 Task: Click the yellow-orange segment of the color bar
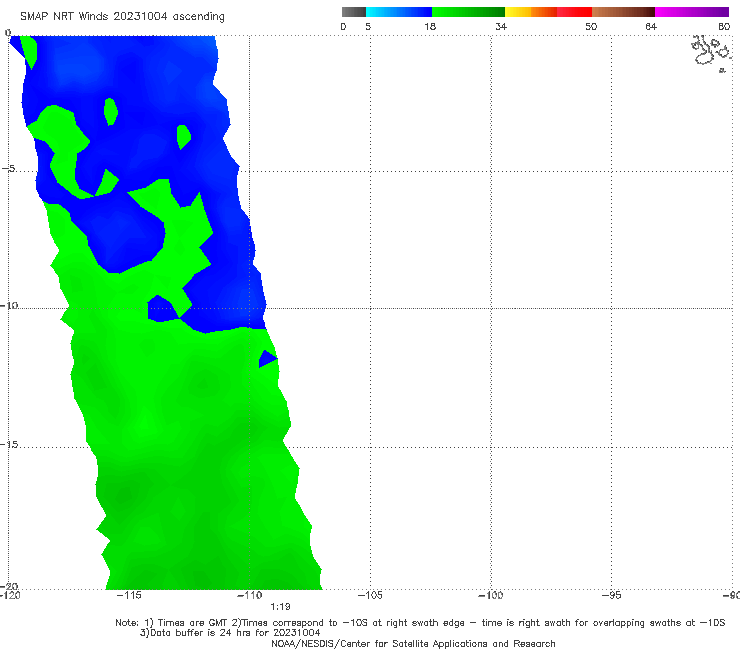point(530,12)
